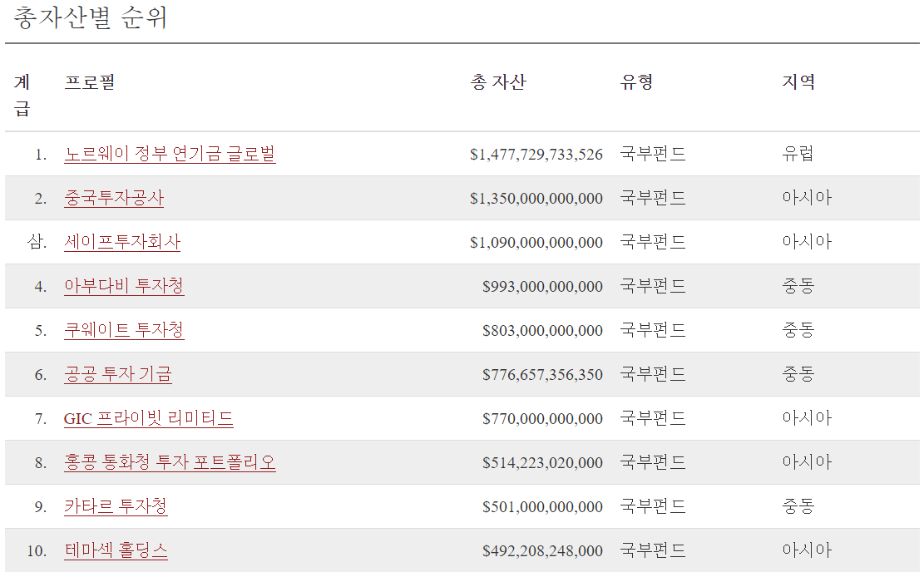Image resolution: width=924 pixels, height=572 pixels.
Task: Click the 유형 column header
Action: [636, 81]
